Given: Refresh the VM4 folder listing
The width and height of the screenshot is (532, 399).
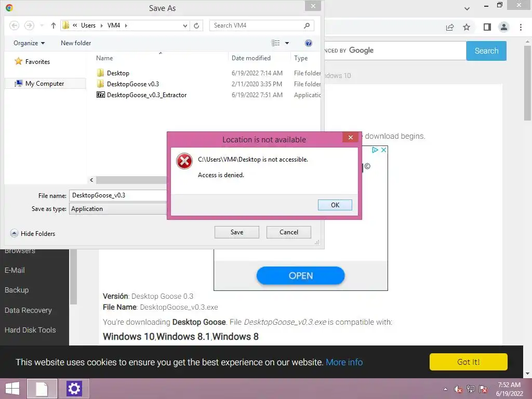Looking at the screenshot, I should pos(196,25).
